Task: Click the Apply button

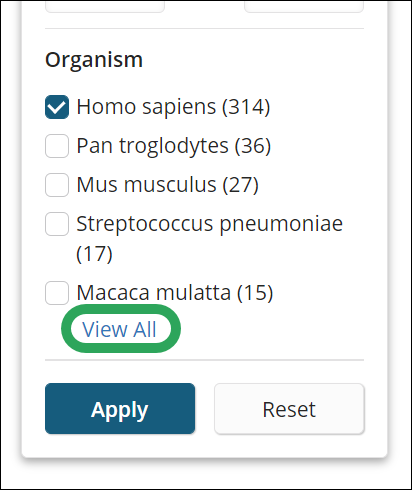Action: point(120,409)
